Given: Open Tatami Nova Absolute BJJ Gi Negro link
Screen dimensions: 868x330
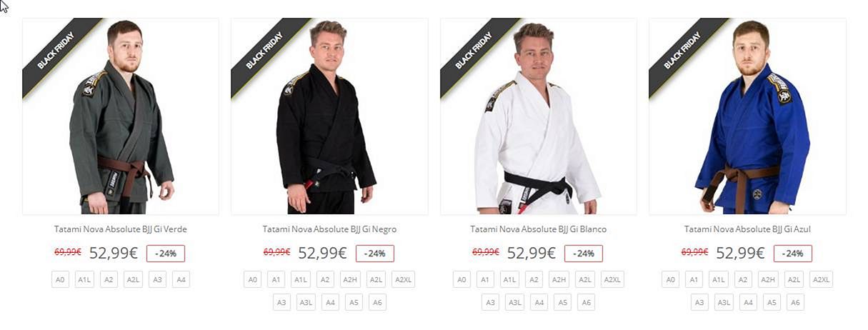Looking at the screenshot, I should (329, 229).
